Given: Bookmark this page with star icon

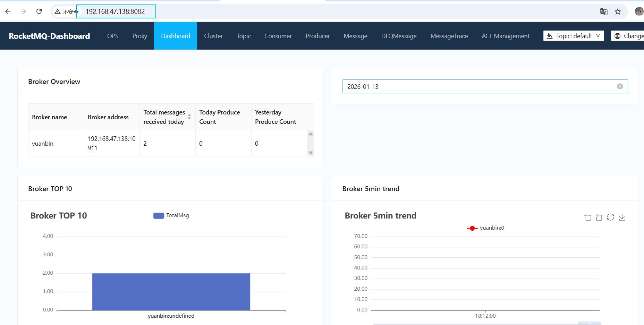Looking at the screenshot, I should (618, 11).
